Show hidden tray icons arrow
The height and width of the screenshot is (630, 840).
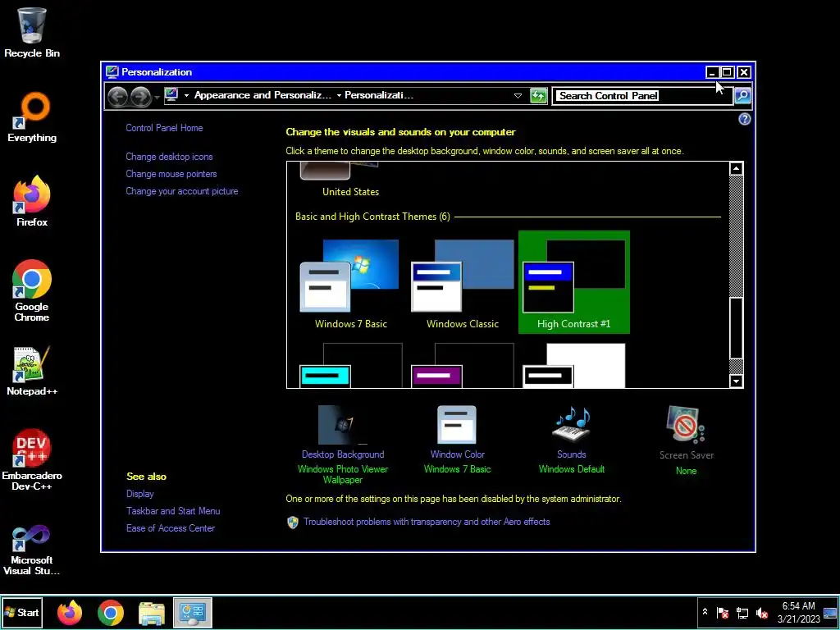pyautogui.click(x=705, y=612)
